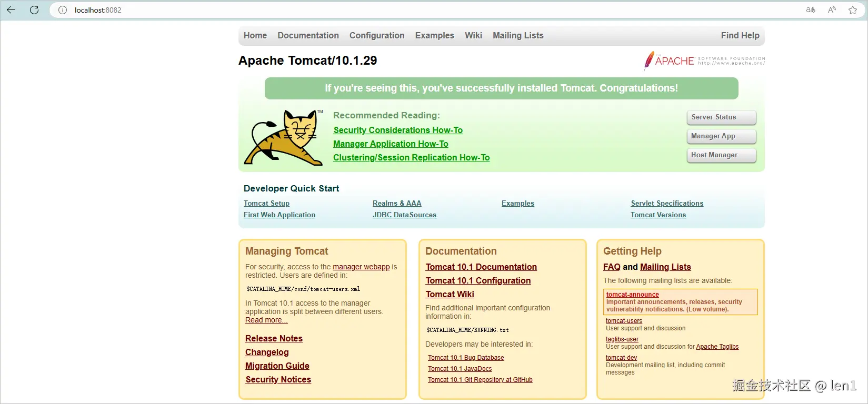This screenshot has height=404, width=868.
Task: Click the Tomcat cat mascot image
Action: click(x=284, y=138)
